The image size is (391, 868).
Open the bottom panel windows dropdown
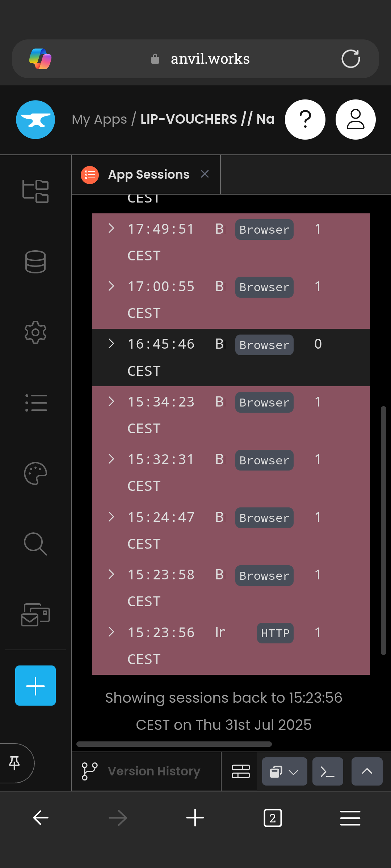point(285,772)
